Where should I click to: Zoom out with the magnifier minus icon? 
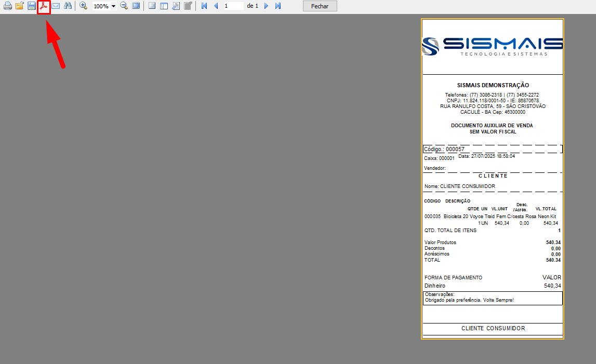[124, 6]
